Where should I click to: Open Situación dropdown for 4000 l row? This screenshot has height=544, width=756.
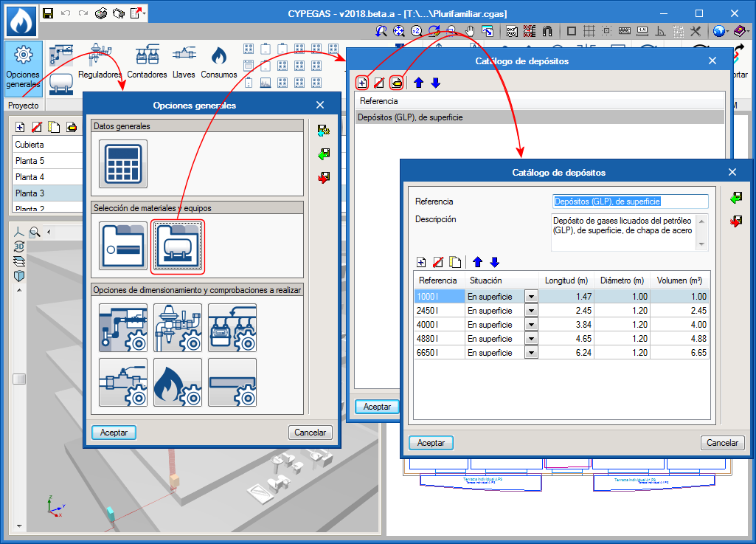(x=531, y=324)
